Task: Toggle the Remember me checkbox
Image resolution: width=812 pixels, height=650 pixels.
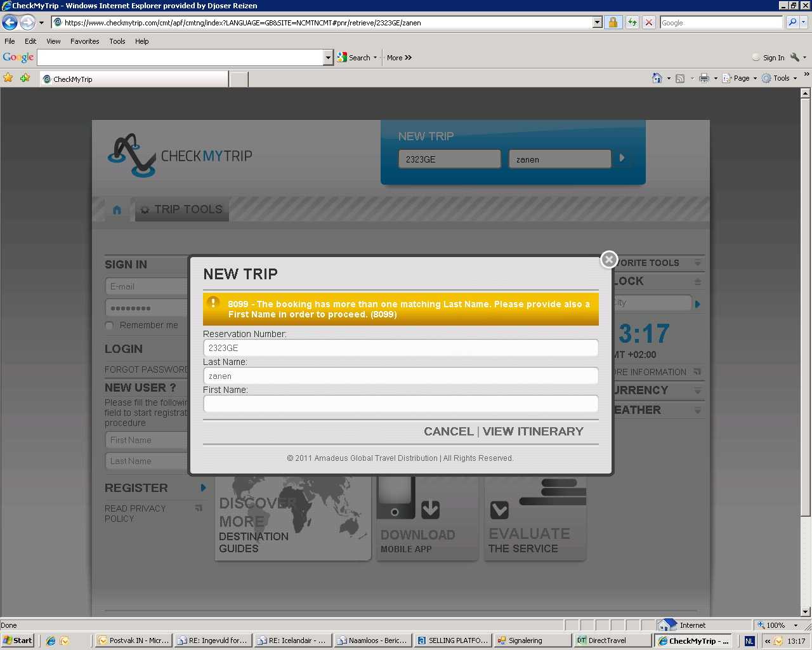Action: [109, 326]
